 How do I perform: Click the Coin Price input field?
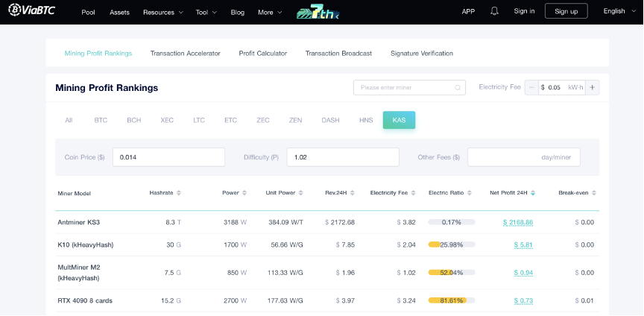pos(168,157)
